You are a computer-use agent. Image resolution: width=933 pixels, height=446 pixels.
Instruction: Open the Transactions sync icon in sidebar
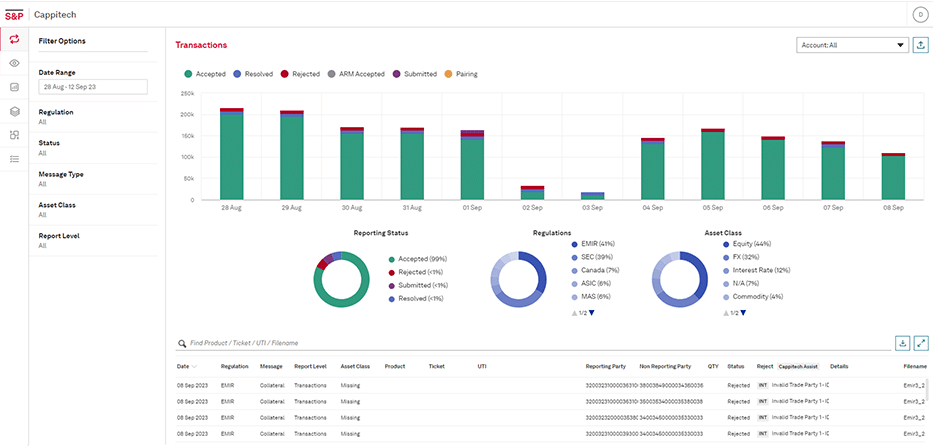(14, 39)
